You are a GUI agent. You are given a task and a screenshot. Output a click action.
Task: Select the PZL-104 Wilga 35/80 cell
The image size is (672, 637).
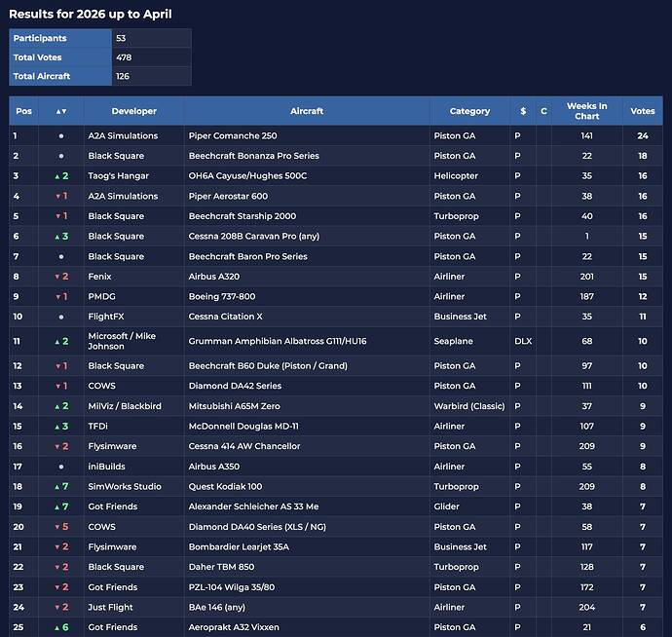tap(307, 587)
